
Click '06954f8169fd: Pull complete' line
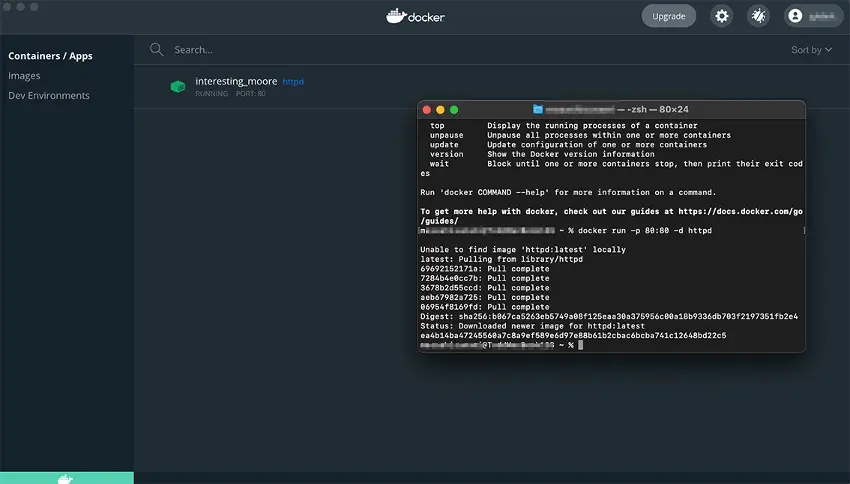pyautogui.click(x=485, y=307)
